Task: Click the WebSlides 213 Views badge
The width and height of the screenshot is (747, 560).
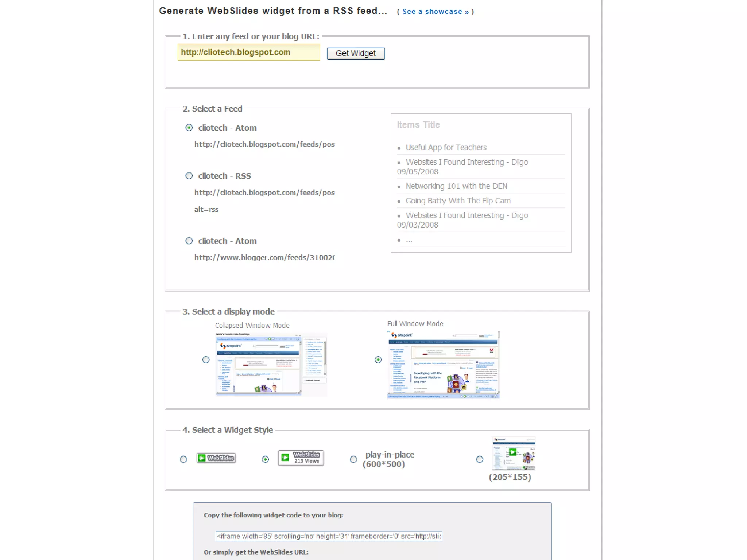Action: pyautogui.click(x=301, y=458)
